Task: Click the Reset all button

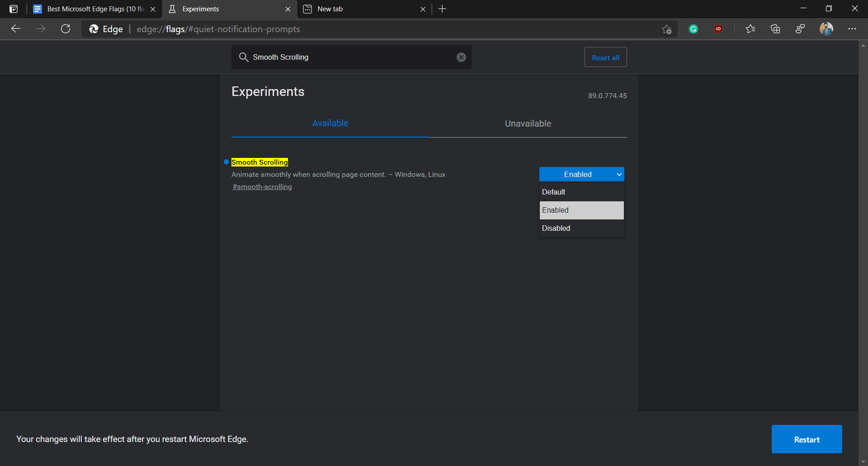Action: (605, 57)
